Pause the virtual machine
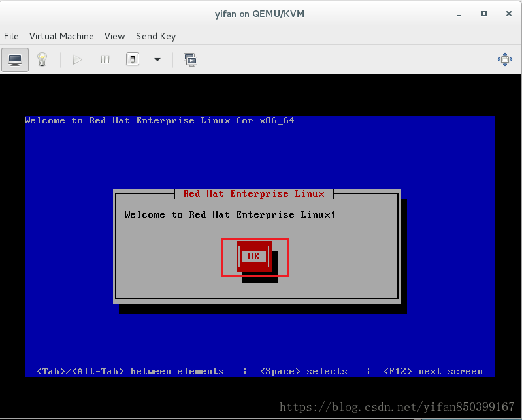 [105, 60]
